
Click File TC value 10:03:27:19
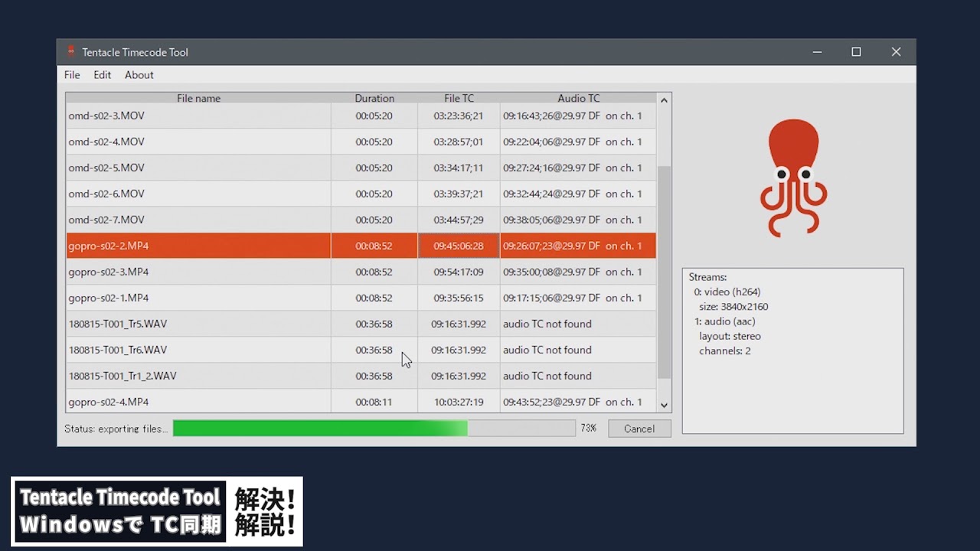click(x=459, y=402)
